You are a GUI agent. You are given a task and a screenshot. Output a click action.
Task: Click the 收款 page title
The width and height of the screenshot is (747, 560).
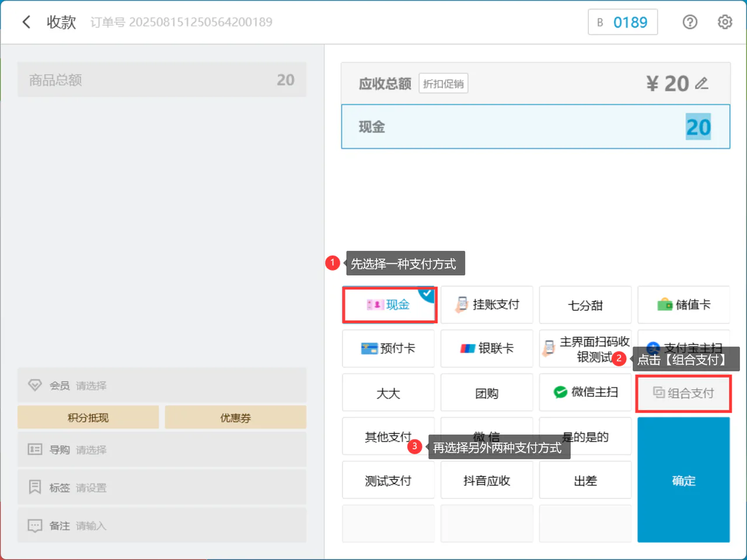(x=61, y=22)
